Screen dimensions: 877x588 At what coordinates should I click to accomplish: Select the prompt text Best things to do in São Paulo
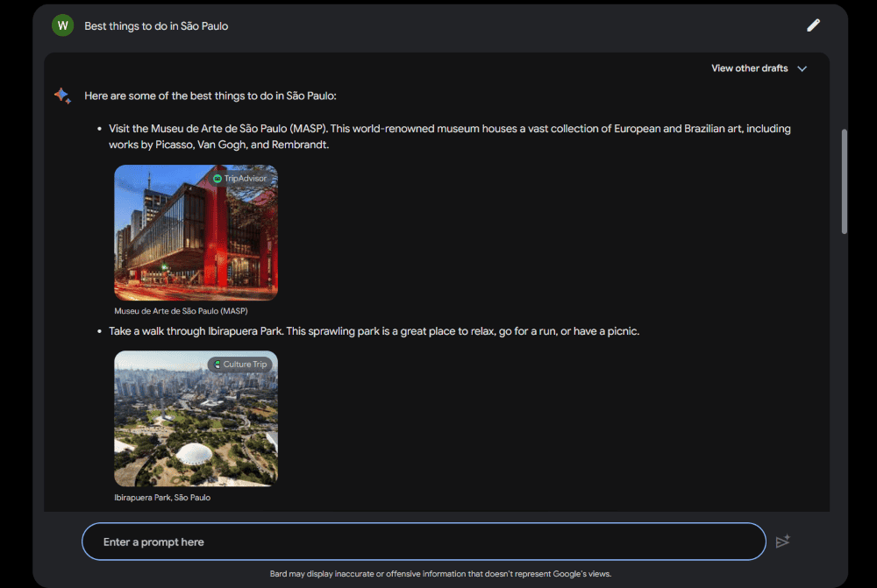tap(156, 25)
